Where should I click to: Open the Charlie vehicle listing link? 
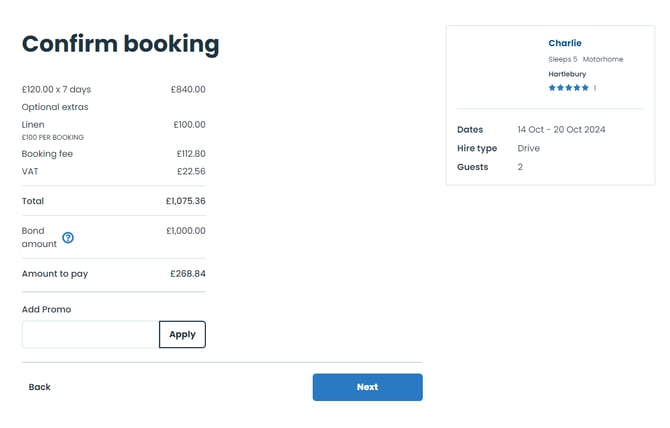pyautogui.click(x=565, y=43)
